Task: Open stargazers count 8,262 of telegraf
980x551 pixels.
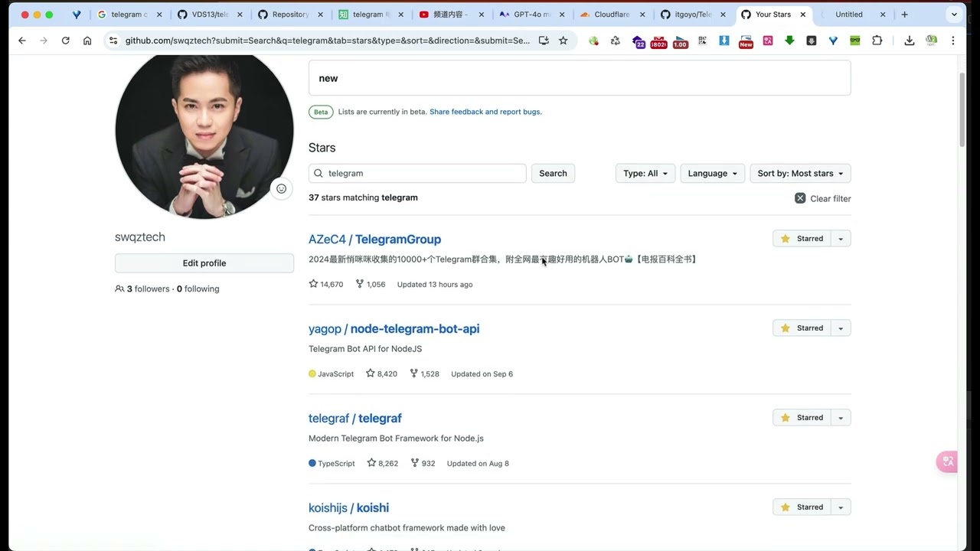Action: pos(382,463)
